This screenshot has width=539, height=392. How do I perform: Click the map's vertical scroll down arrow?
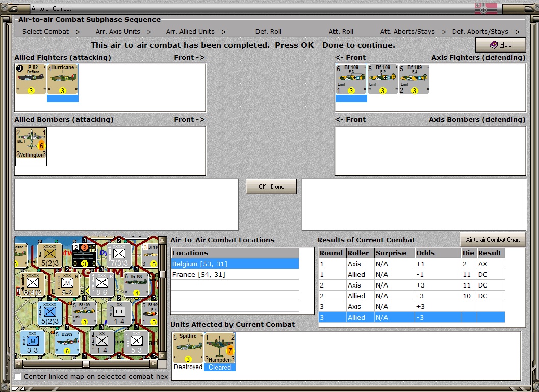point(162,356)
